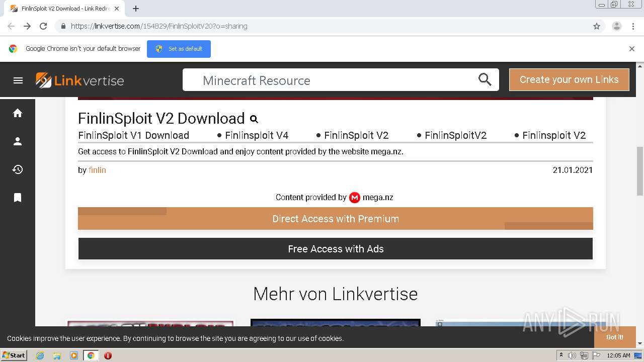Open the Home sidebar icon
The image size is (644, 362).
[18, 113]
